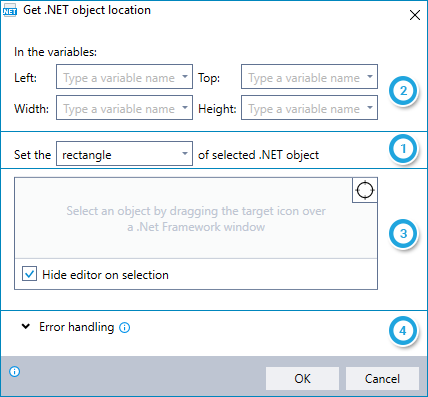The height and width of the screenshot is (397, 428).
Task: Confirm with the OK button
Action: (302, 379)
